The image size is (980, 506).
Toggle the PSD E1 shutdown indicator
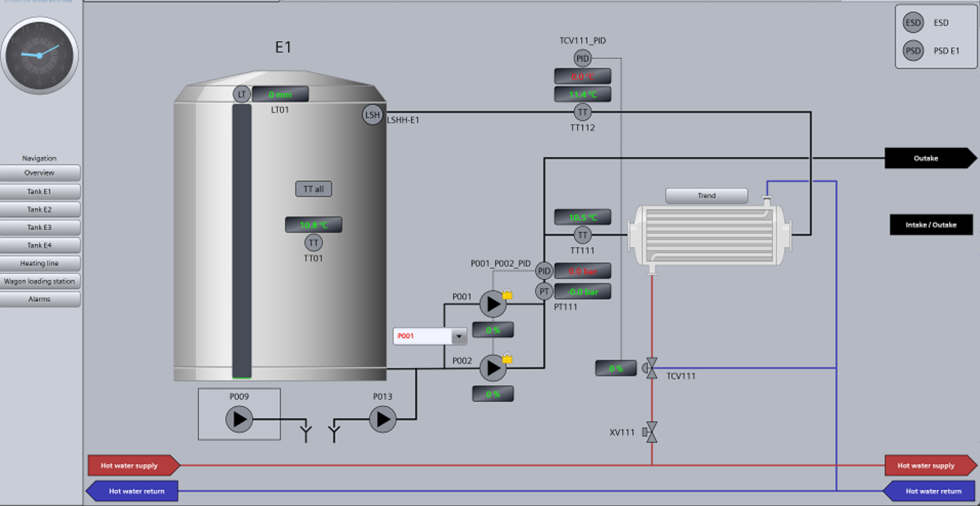913,51
